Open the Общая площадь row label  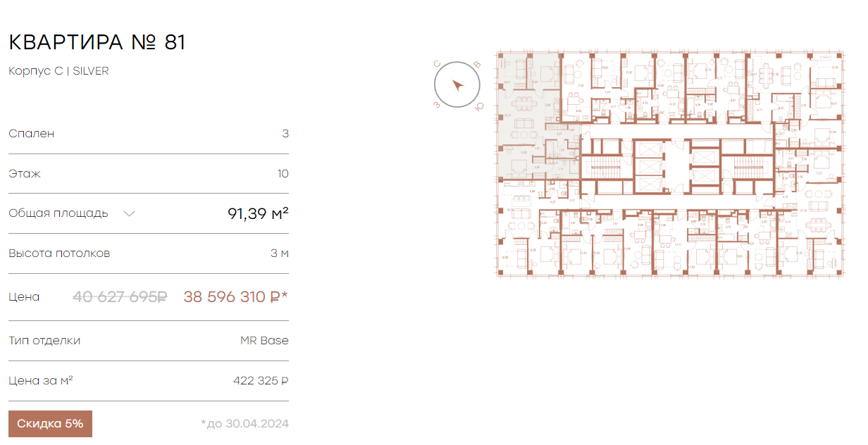pyautogui.click(x=58, y=213)
